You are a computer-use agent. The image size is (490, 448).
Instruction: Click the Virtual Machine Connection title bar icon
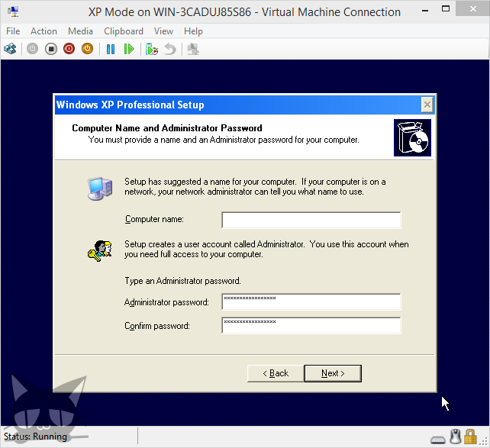pos(13,11)
